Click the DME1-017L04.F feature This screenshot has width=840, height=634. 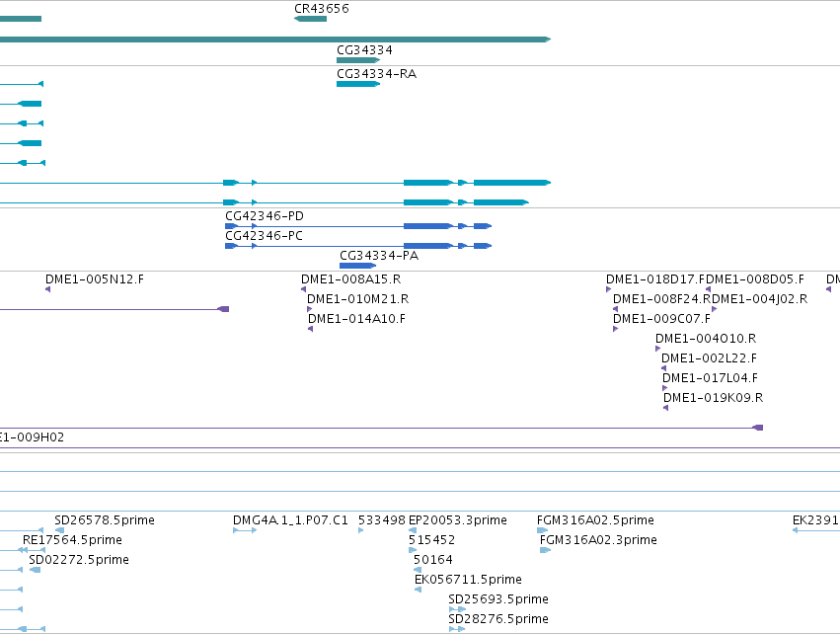click(665, 388)
